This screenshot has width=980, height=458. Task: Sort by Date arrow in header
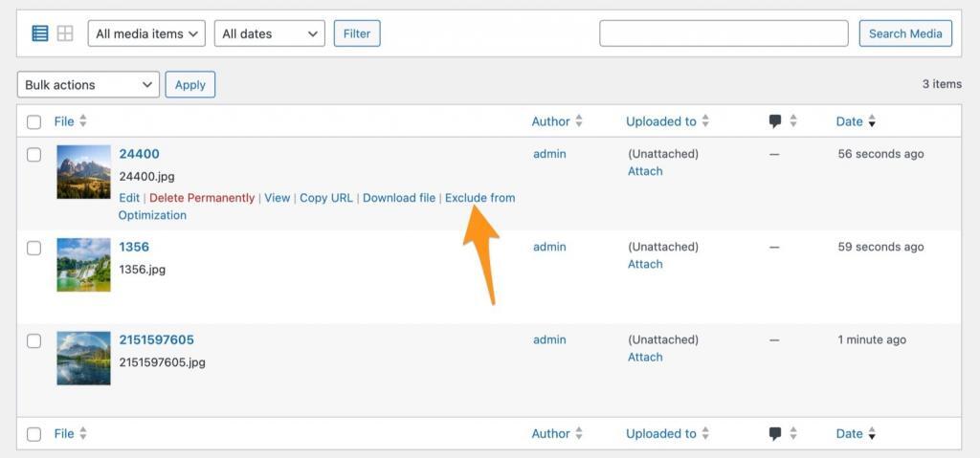click(872, 121)
